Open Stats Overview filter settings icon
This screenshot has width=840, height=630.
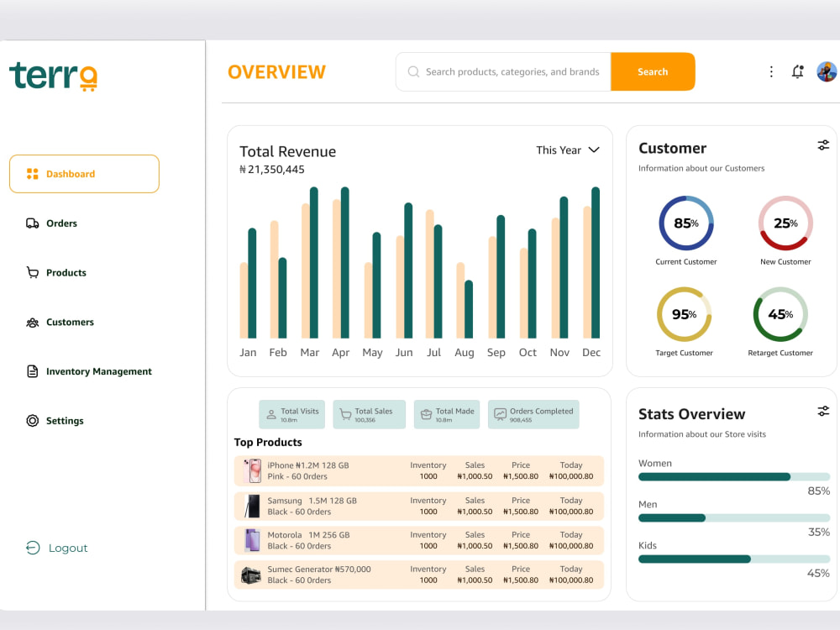tap(823, 411)
